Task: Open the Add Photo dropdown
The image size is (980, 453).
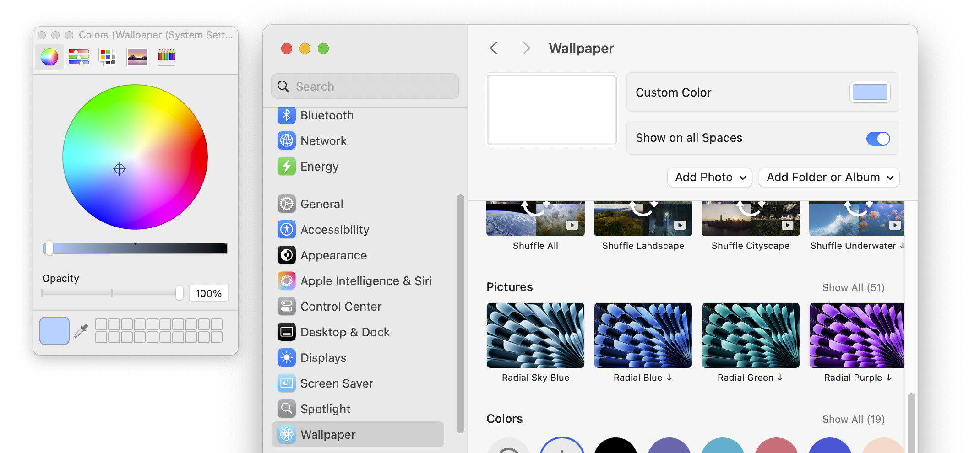Action: pos(710,177)
